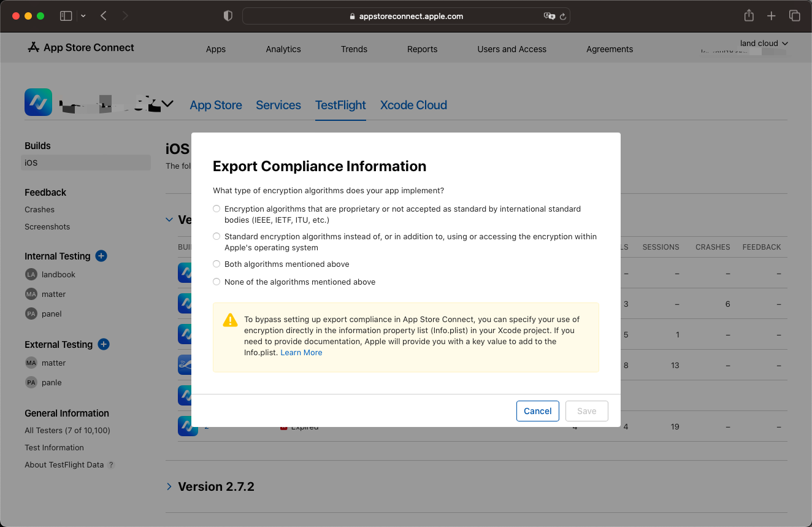This screenshot has width=812, height=527.
Task: Select proprietary encryption algorithms radio option
Action: (x=216, y=209)
